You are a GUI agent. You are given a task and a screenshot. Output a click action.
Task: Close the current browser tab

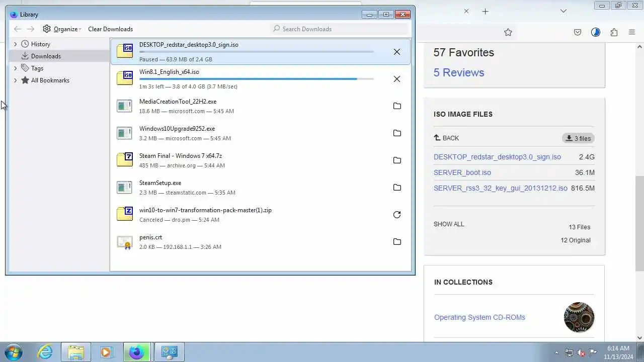(x=466, y=11)
